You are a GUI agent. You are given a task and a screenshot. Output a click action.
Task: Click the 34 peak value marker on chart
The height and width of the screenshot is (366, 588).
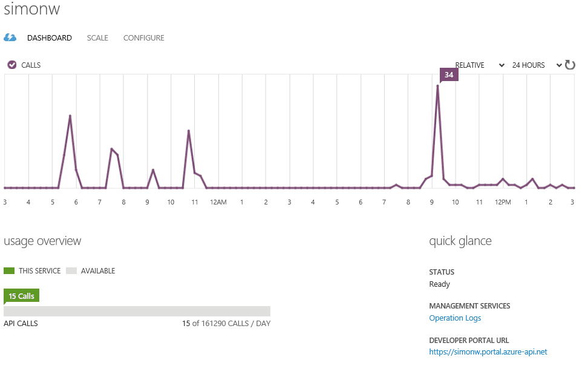(x=449, y=74)
